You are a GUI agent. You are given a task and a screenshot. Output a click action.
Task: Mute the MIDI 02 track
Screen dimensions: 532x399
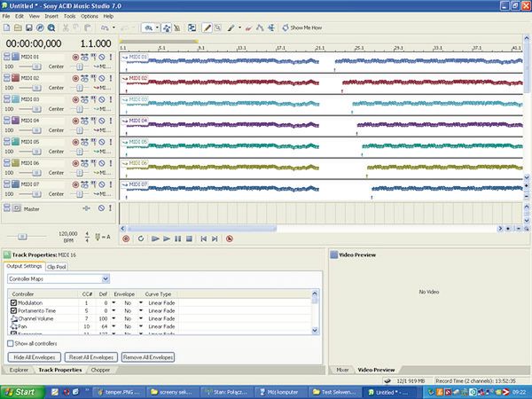pos(100,79)
